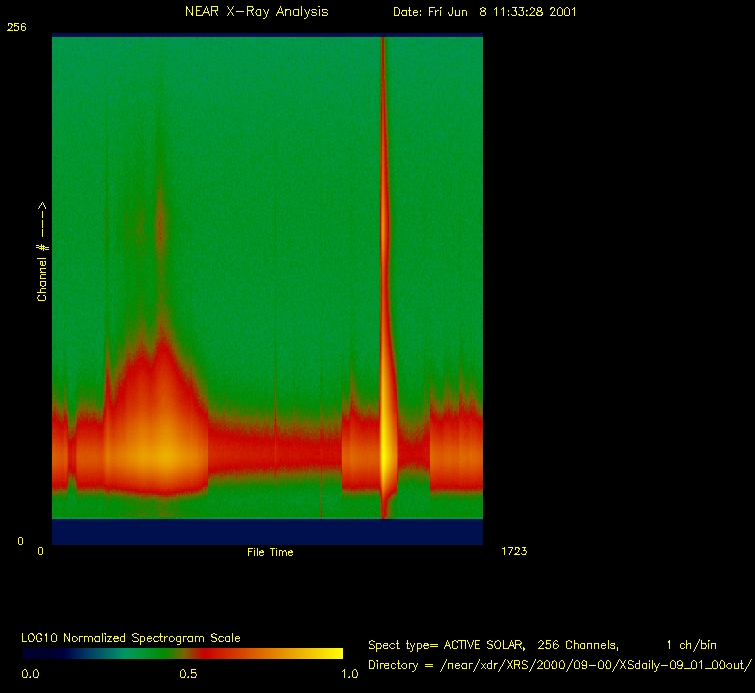Click the LOG10 Normalized Spectrogram Scale heading

(x=131, y=637)
